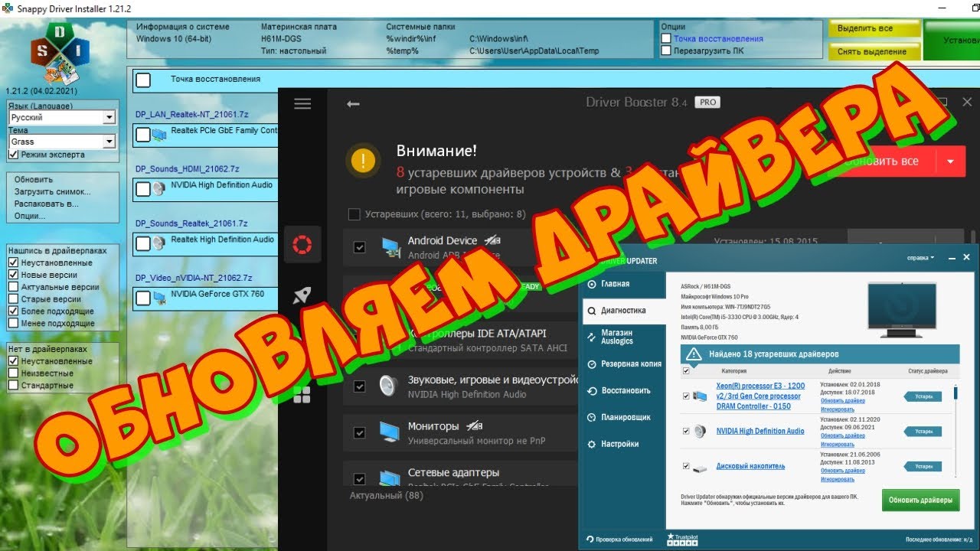Choose Распаковать в... in SDI

coord(47,204)
